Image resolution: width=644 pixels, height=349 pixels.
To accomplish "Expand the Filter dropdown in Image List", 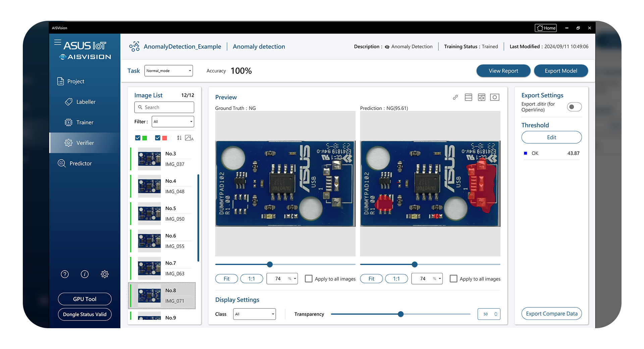I will [173, 121].
